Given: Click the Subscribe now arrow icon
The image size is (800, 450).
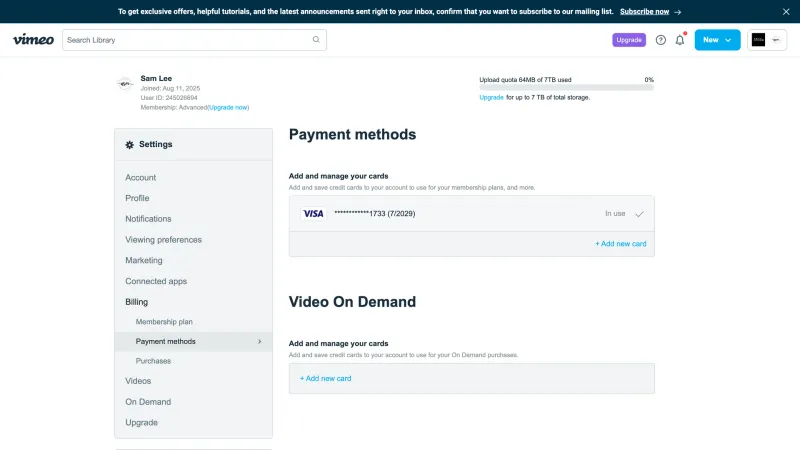Looking at the screenshot, I should click(x=678, y=12).
